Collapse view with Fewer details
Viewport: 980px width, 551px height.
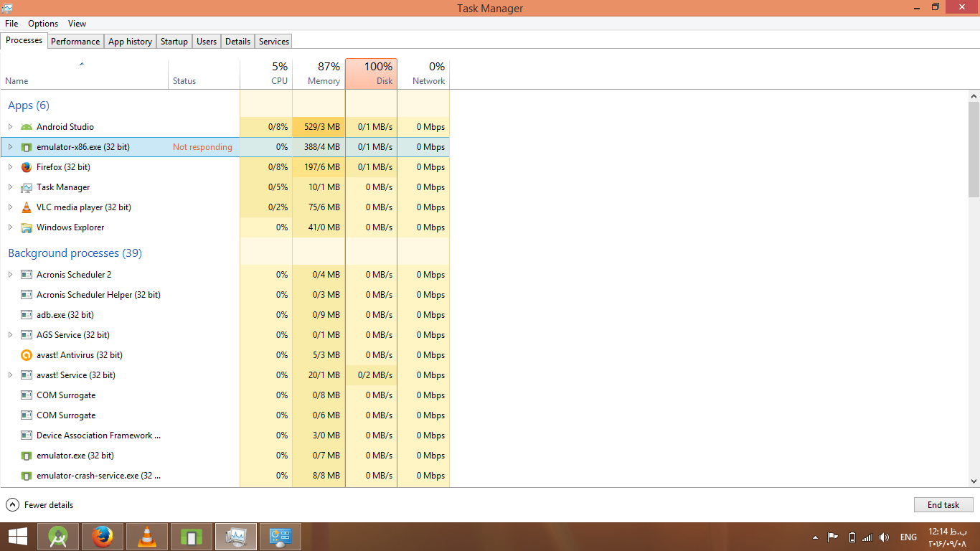click(40, 505)
